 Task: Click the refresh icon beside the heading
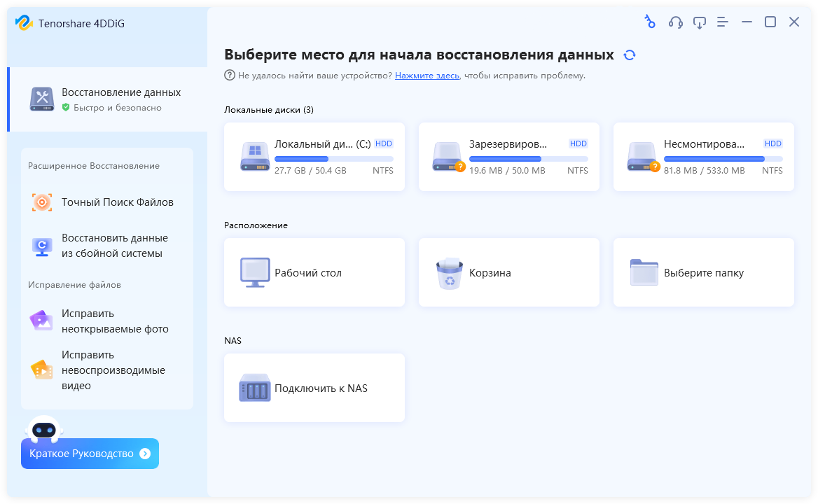pos(630,55)
